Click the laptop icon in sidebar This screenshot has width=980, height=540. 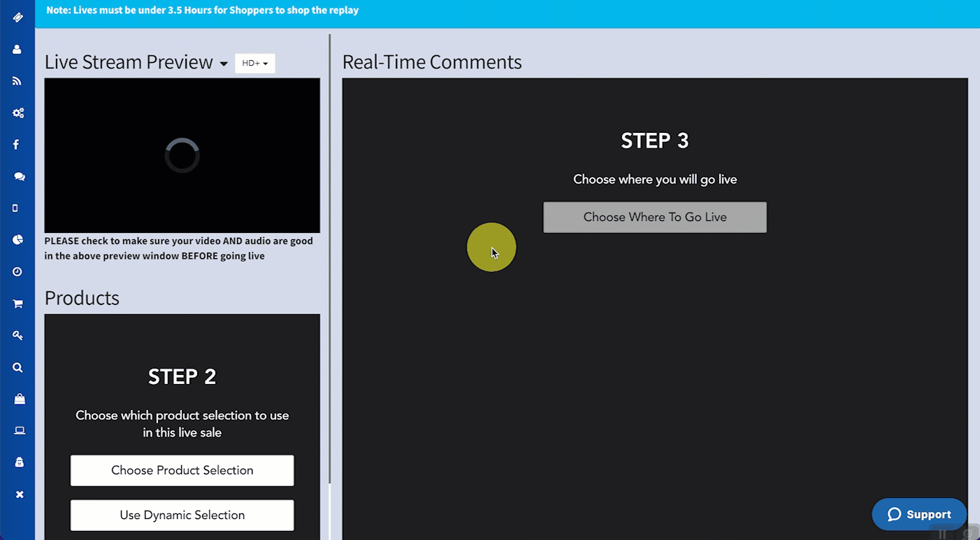tap(19, 431)
